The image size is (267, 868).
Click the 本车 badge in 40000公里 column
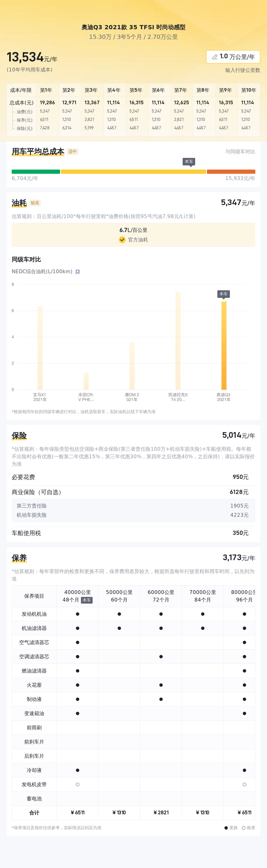(87, 600)
